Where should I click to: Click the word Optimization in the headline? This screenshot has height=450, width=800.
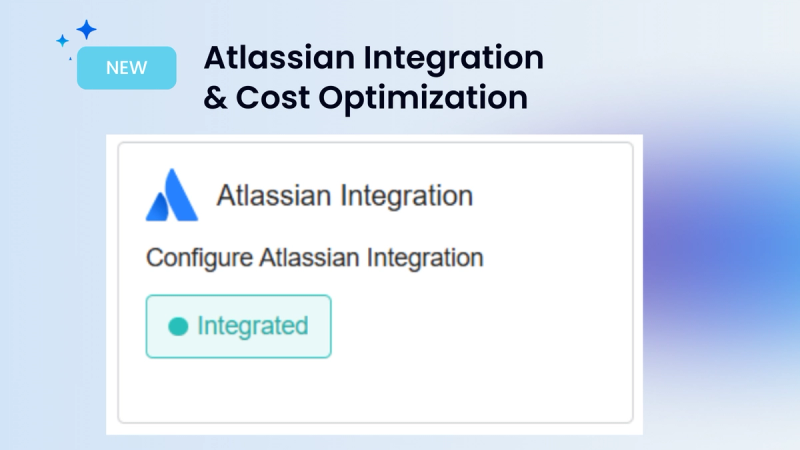pos(423,98)
